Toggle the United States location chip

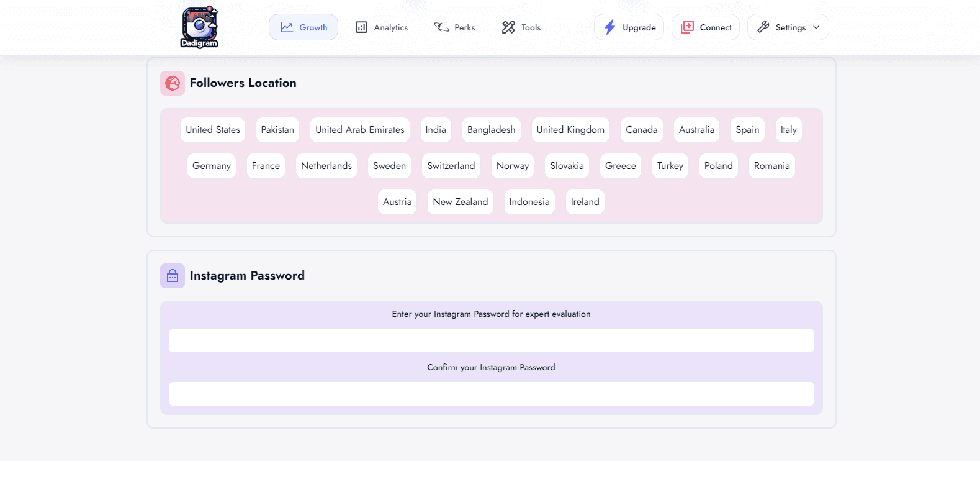coord(213,130)
